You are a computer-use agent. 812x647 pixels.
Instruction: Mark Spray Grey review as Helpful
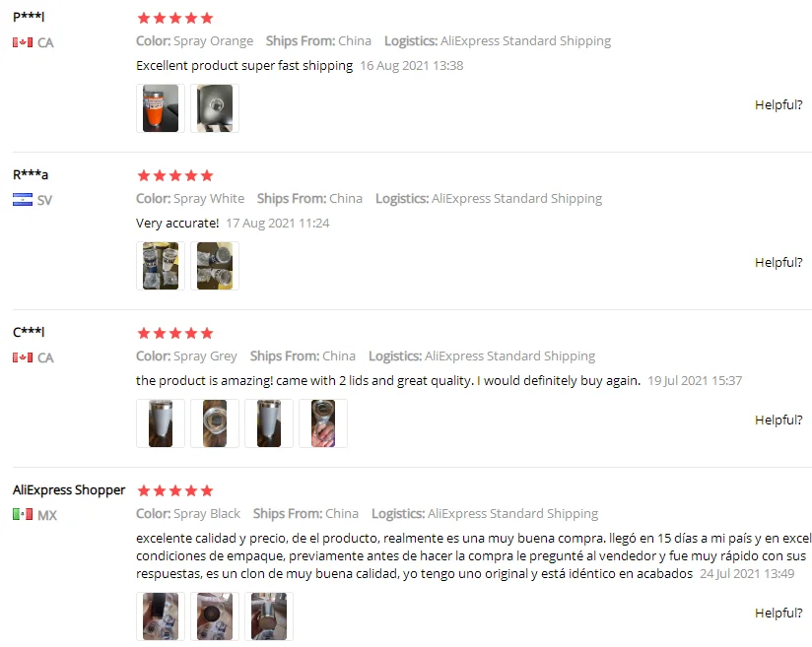[x=778, y=420]
